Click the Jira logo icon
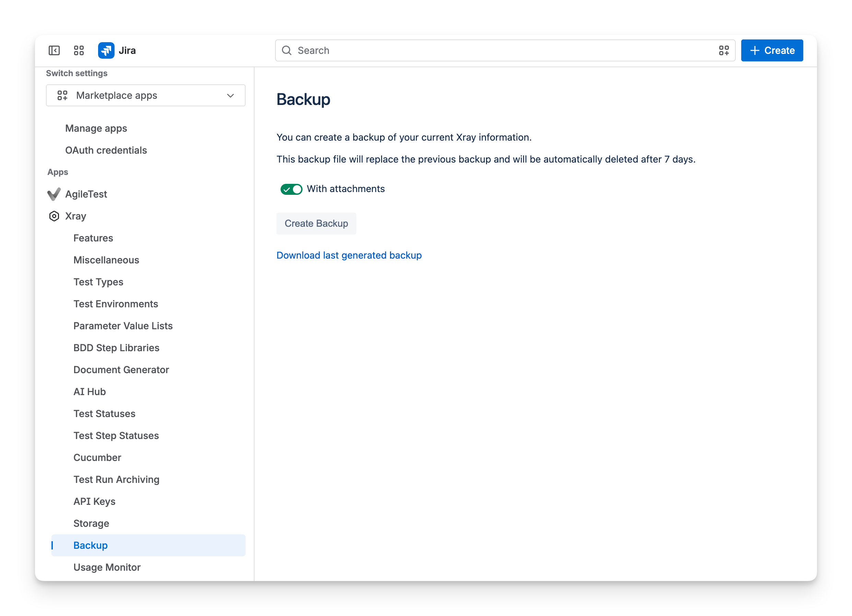 [106, 50]
